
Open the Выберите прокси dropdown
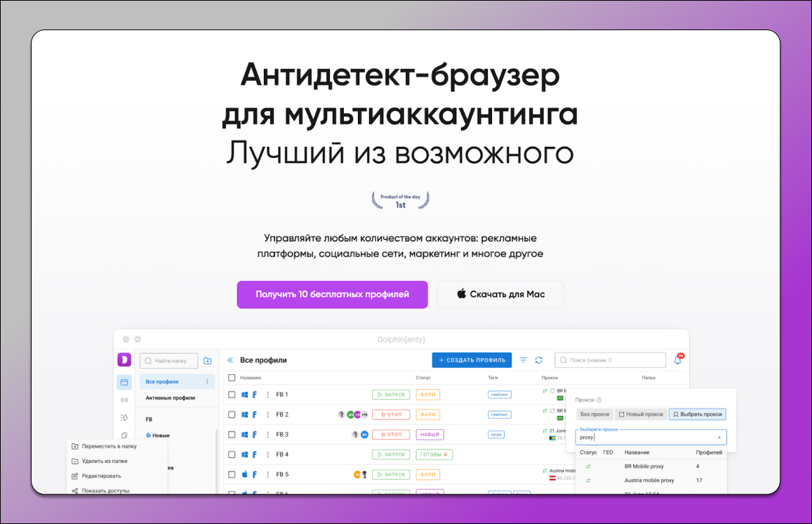tap(651, 437)
